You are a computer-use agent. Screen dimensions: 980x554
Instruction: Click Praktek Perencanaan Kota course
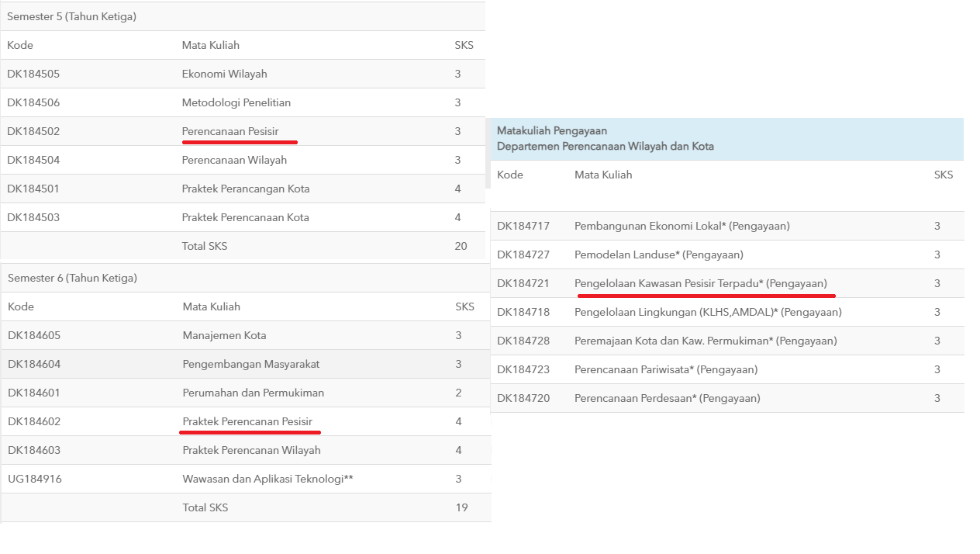point(245,217)
